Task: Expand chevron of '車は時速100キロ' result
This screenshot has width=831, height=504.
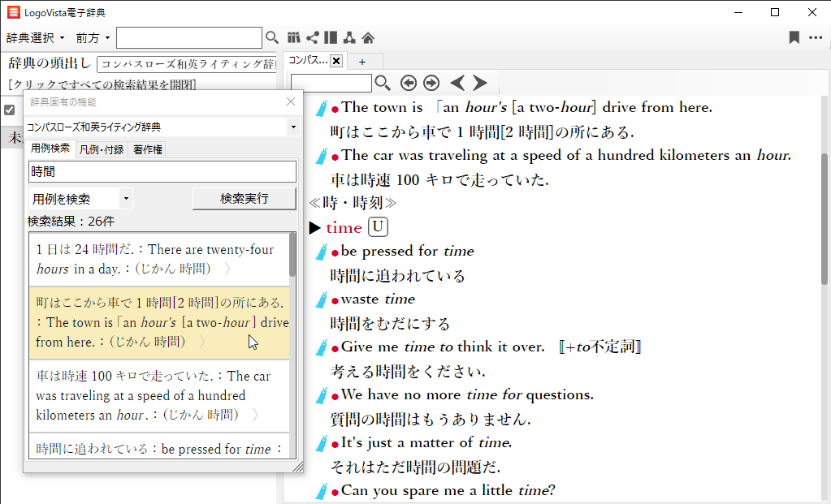Action: point(255,415)
